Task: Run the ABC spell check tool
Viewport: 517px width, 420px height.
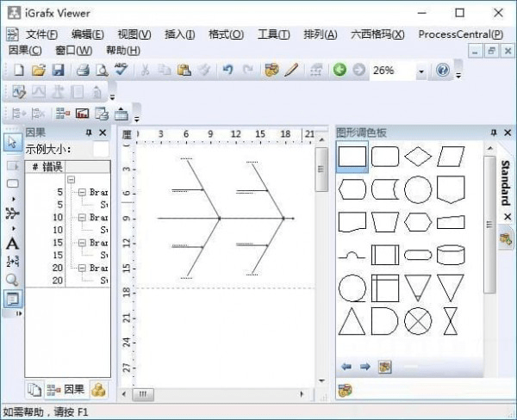Action: coord(121,70)
